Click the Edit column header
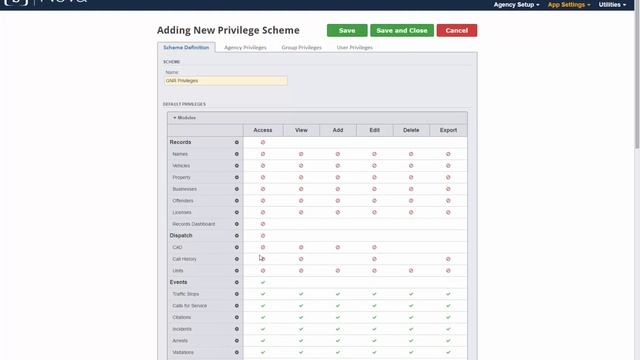640x360 pixels. click(x=374, y=130)
